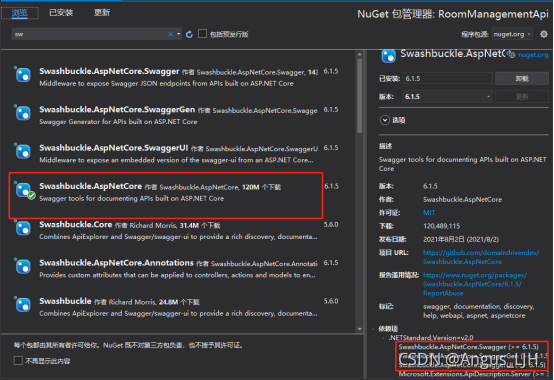
Task: Click the Swashbuckle.AspNetCore.Swagger (>= 6.1.5) dependency
Action: coord(468,347)
